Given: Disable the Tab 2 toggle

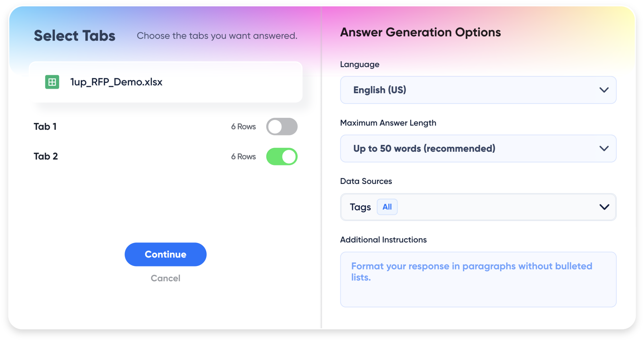Looking at the screenshot, I should 282,156.
